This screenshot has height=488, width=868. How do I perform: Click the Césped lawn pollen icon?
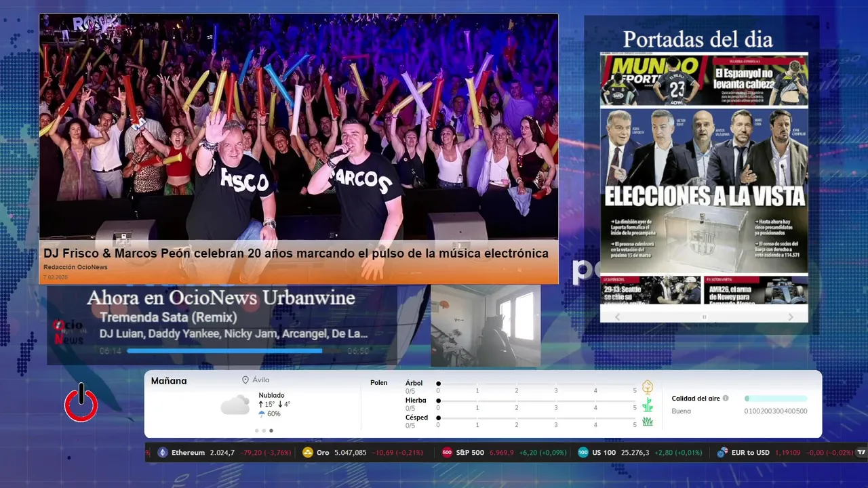pos(648,422)
